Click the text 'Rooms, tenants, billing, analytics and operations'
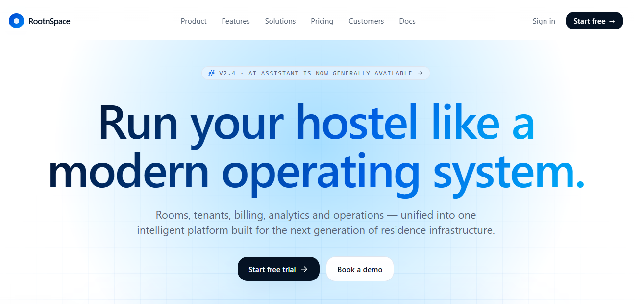 [x=270, y=215]
